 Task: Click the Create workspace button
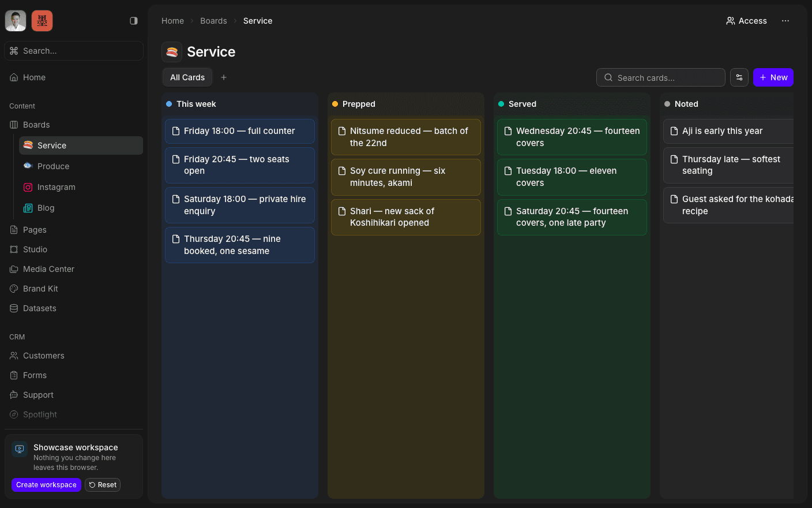[46, 485]
